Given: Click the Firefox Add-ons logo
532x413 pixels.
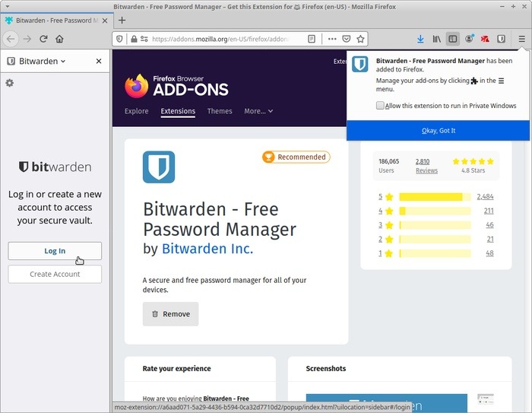Looking at the screenshot, I should pyautogui.click(x=176, y=86).
